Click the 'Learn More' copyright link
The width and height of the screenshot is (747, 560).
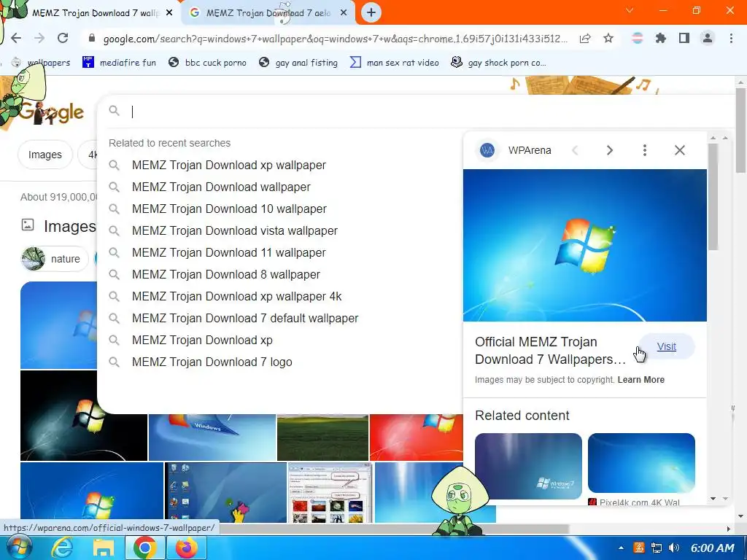coord(640,380)
